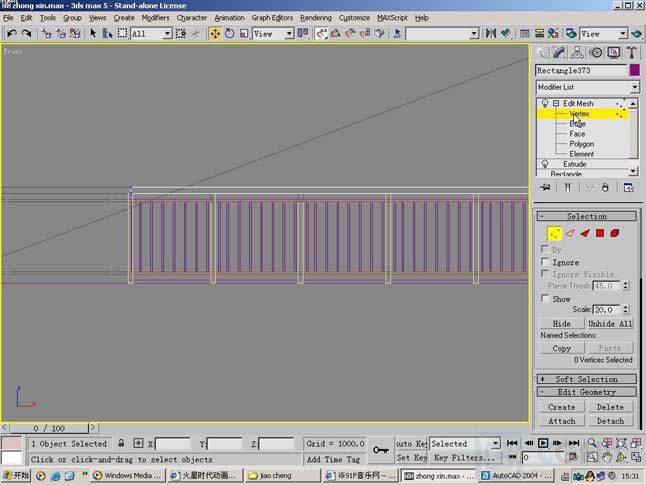The width and height of the screenshot is (646, 485).
Task: Click the Copy named selection button
Action: point(562,348)
